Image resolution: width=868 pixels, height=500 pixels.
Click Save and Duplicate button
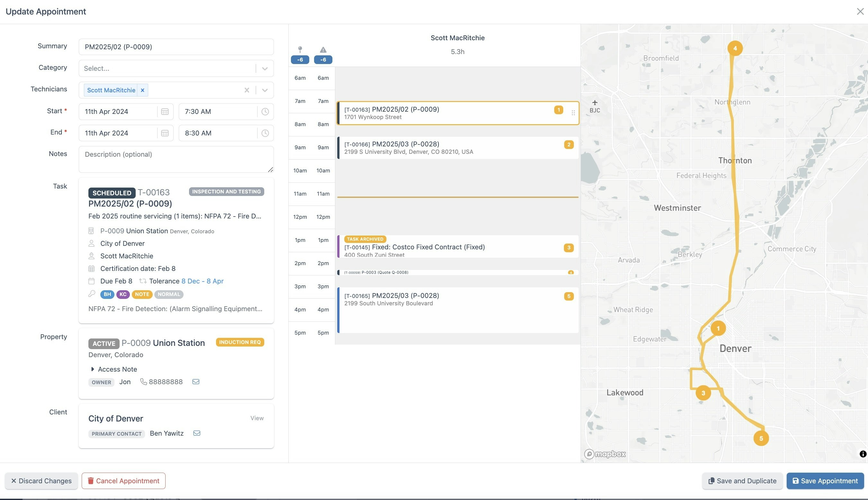[742, 481]
